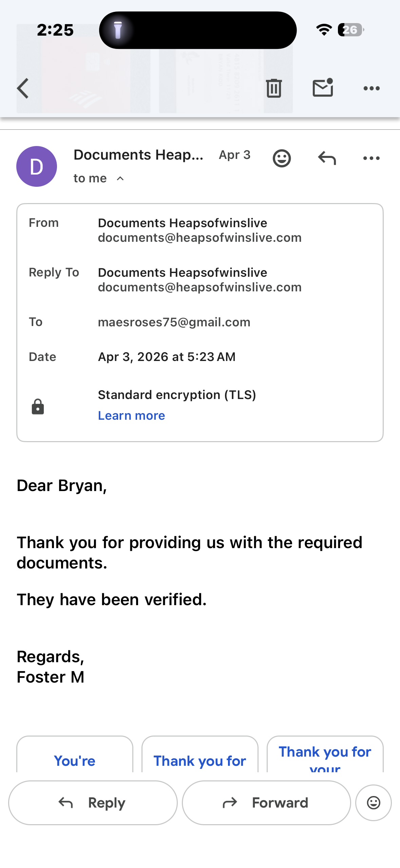Tap the recipient address maesroses75@gmail.com
Screen dimensions: 400x868
point(174,322)
